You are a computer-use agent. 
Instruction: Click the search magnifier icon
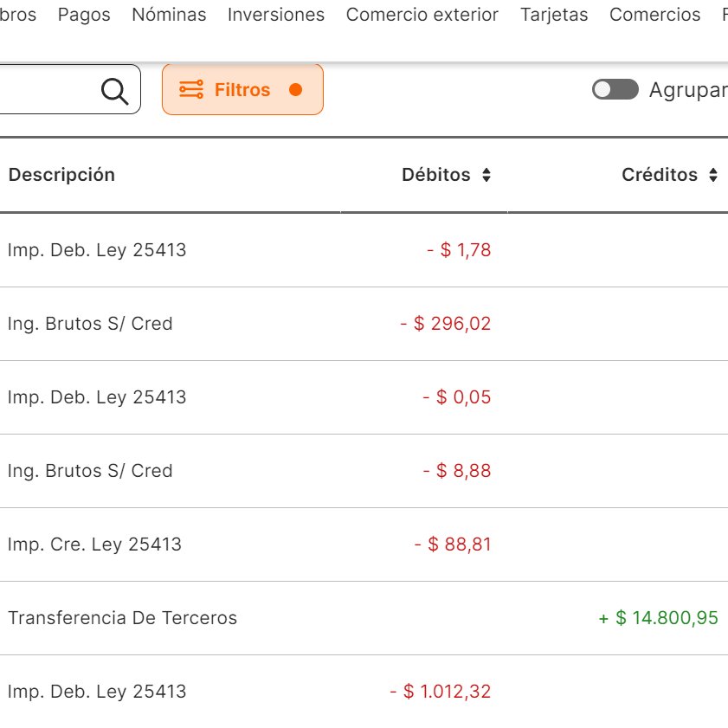[x=114, y=91]
